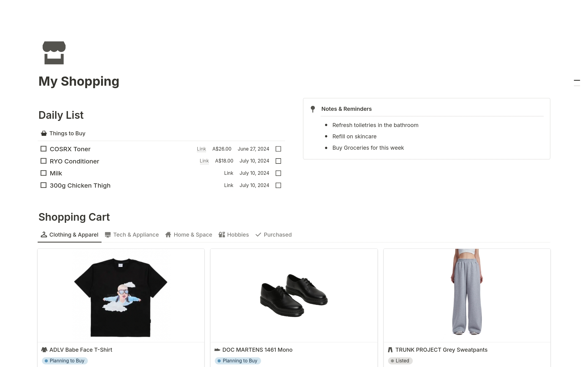This screenshot has height=367, width=588.
Task: Click the basket icon beside Things to Buy
Action: [44, 133]
